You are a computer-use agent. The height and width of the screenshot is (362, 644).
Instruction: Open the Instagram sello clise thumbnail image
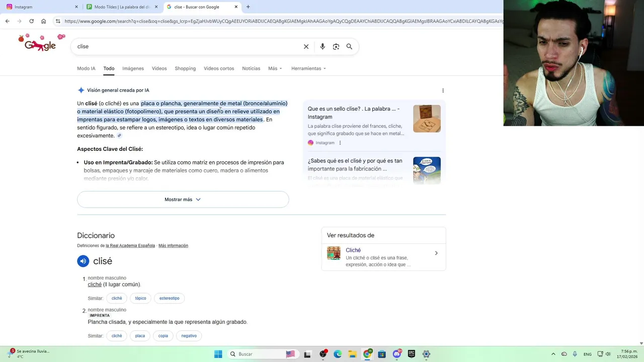[x=427, y=119]
